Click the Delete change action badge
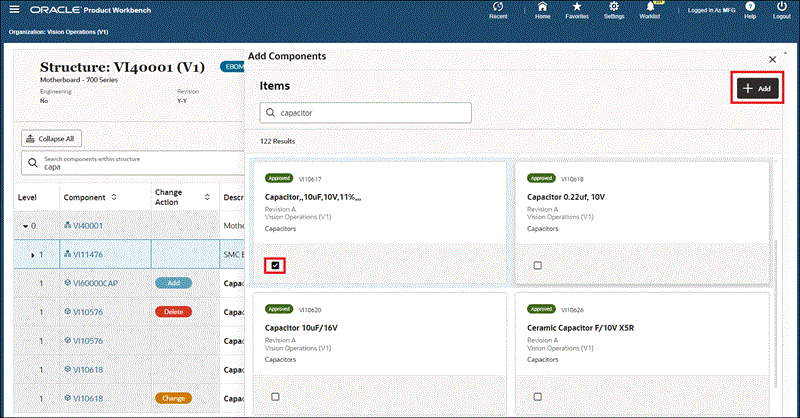The width and height of the screenshot is (800, 418). [173, 312]
